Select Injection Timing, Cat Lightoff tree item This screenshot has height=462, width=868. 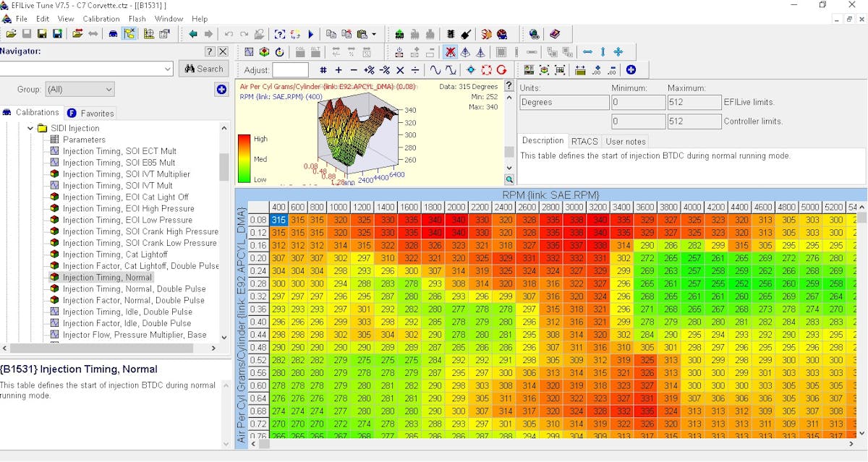pyautogui.click(x=114, y=254)
